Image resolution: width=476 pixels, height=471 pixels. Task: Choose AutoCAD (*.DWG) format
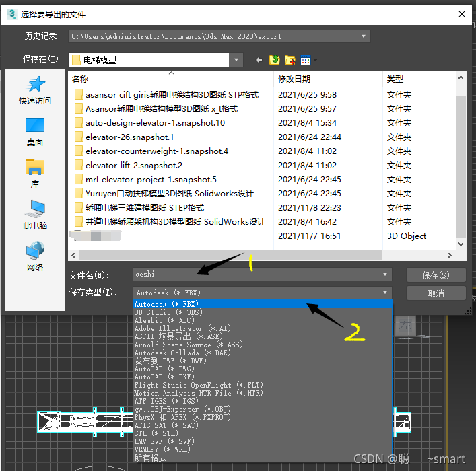click(x=263, y=369)
